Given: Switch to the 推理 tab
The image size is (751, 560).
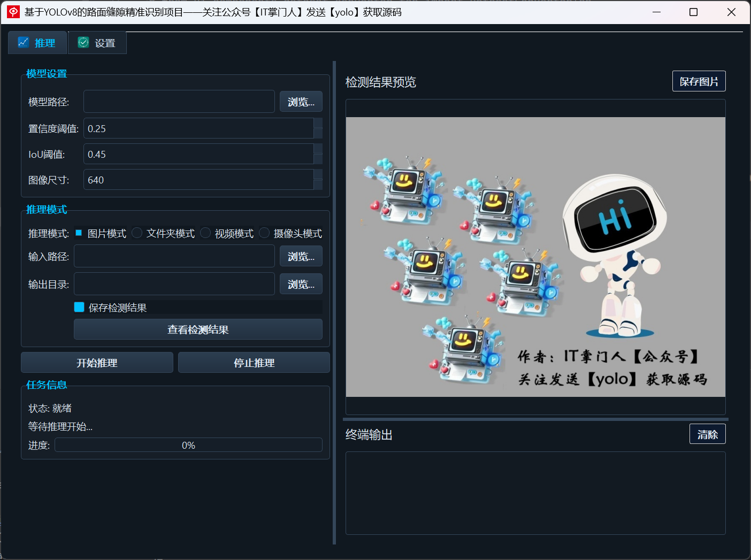Looking at the screenshot, I should tap(37, 42).
